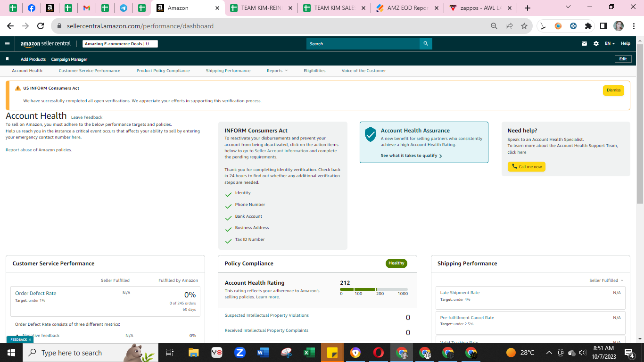This screenshot has width=644, height=362.
Task: Open the Chrome tab search chevron
Action: point(568,7)
